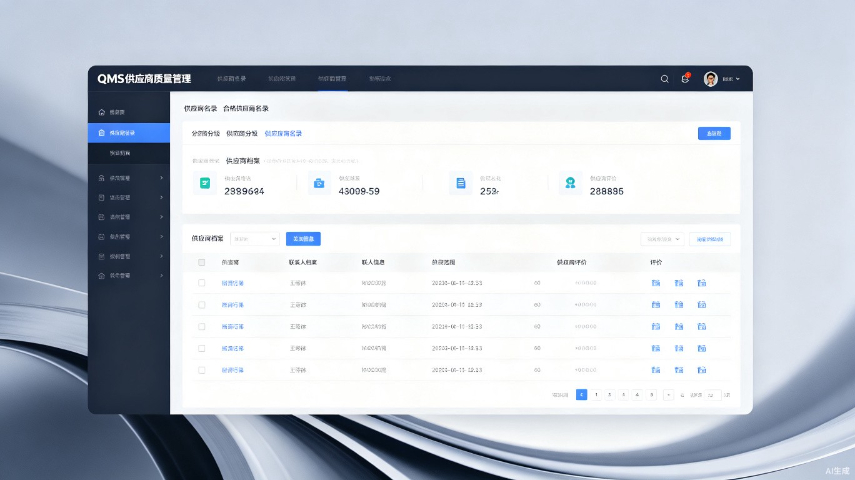Open the filter dropdown next to 供应商档案
Viewport: 855px width, 480px height.
(x=255, y=239)
